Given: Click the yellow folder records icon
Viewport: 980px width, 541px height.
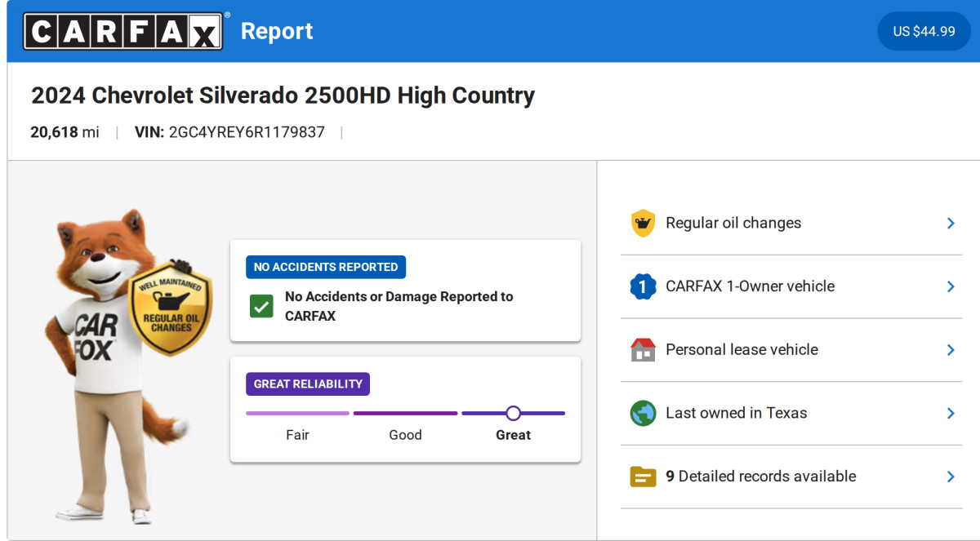Looking at the screenshot, I should [x=643, y=477].
